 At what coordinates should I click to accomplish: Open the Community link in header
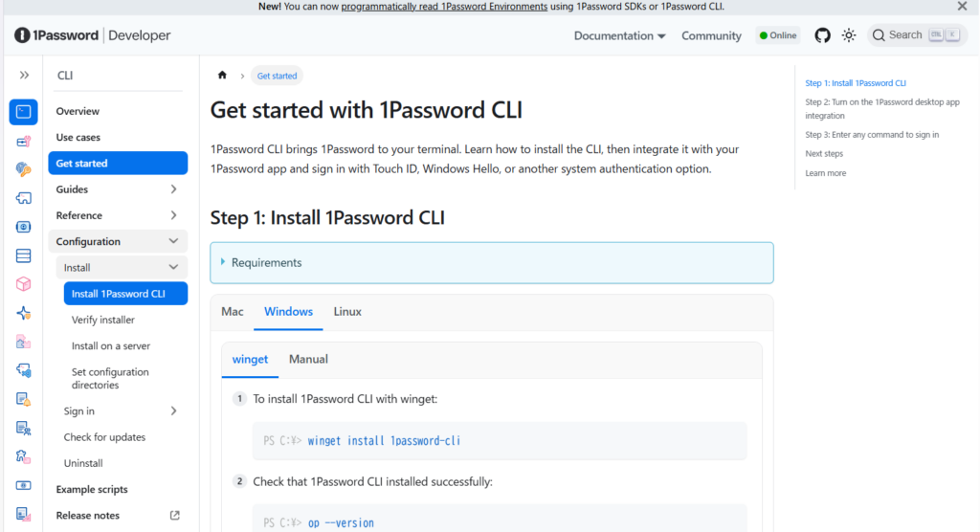pos(711,35)
